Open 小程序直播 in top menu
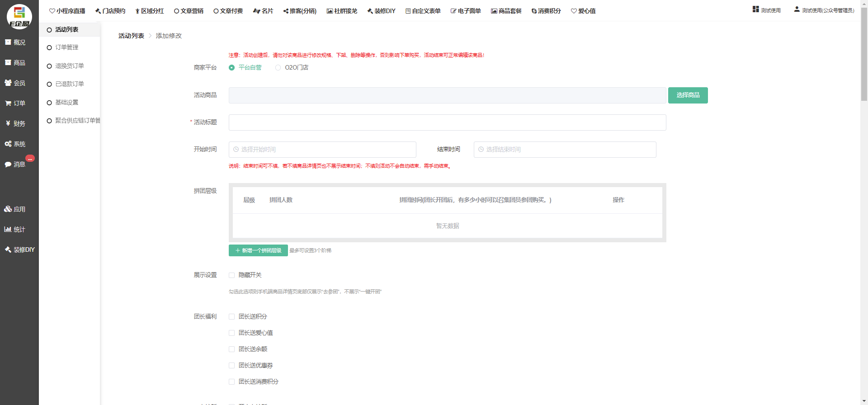Viewport: 868px width, 405px height. tap(67, 11)
